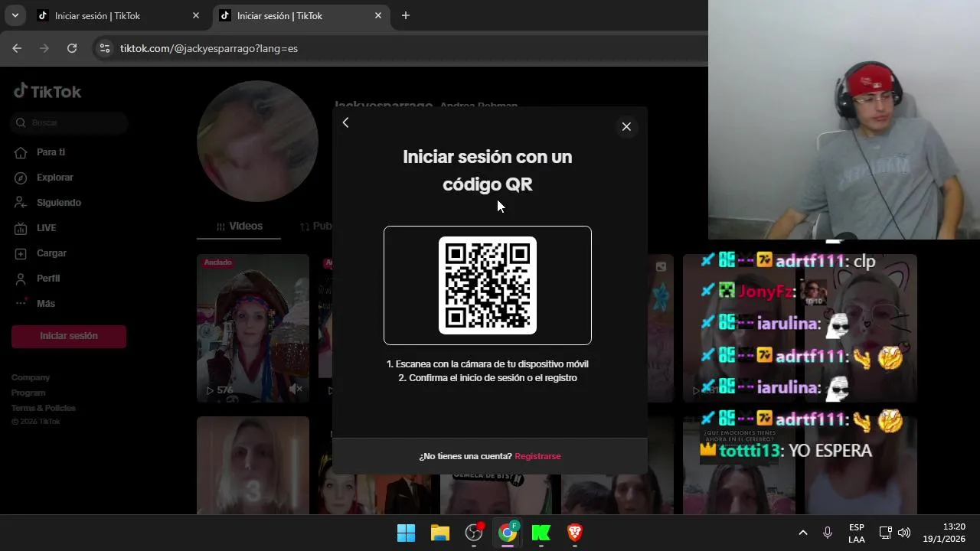Go back in the QR login dialog
The image size is (980, 551).
(x=345, y=123)
